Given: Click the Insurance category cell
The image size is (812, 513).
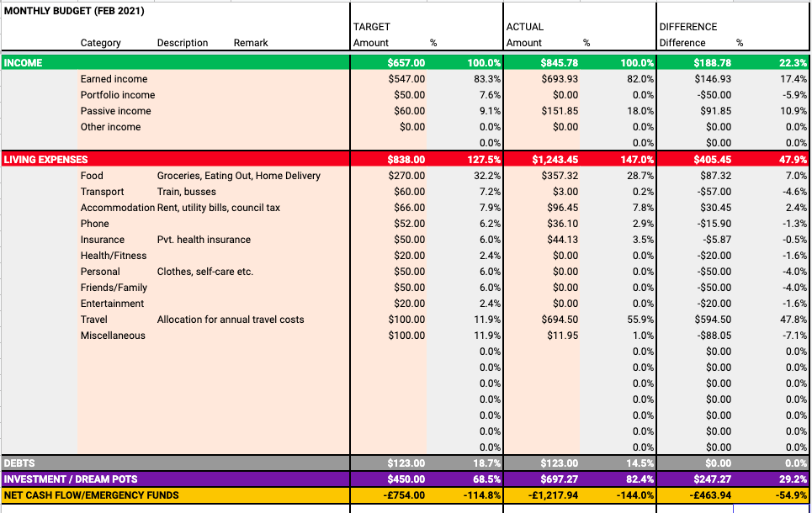Looking at the screenshot, I should pos(103,240).
